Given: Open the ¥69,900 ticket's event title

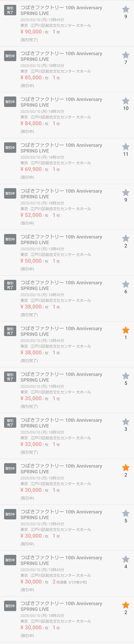Looking at the screenshot, I should (61, 148).
